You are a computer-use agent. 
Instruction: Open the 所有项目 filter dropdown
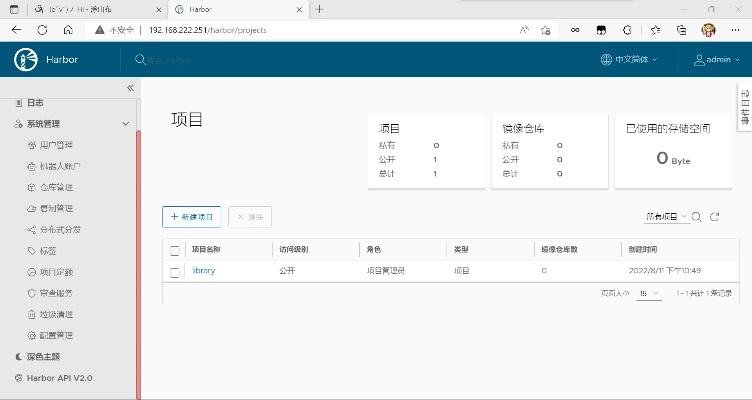pos(667,216)
